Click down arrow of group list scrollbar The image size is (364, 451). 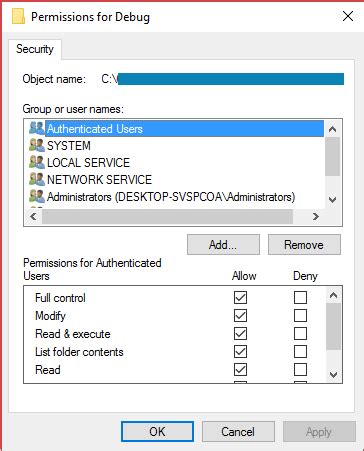(332, 200)
